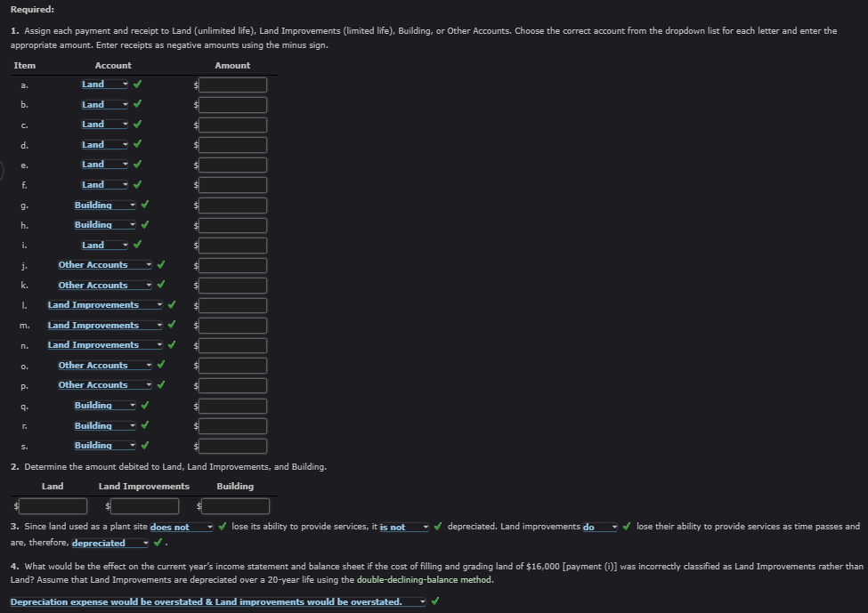Click the green checkmark beside item a
Screen dimensions: 868x613
[136, 84]
